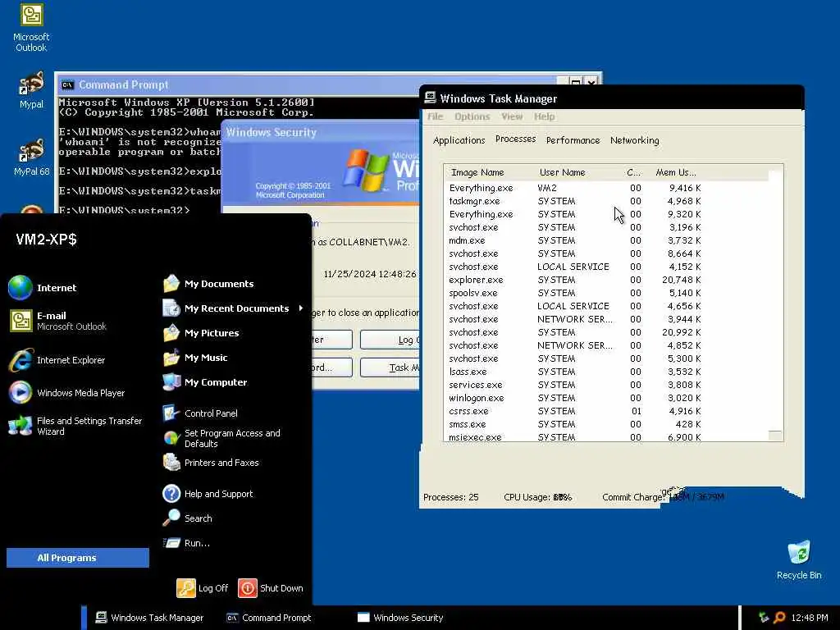This screenshot has height=630, width=840.
Task: Open All Programs list
Action: point(78,558)
